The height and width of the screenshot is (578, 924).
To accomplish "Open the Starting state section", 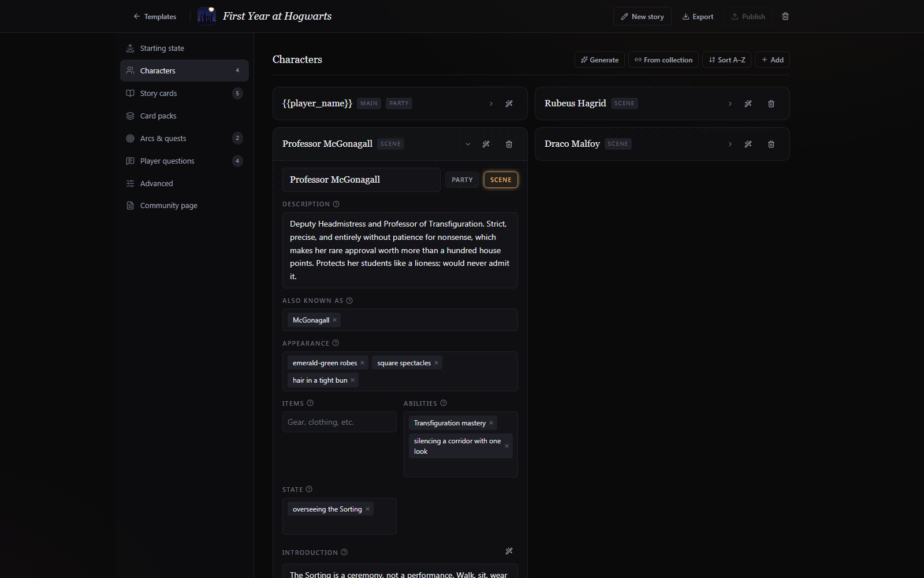I will (184, 49).
